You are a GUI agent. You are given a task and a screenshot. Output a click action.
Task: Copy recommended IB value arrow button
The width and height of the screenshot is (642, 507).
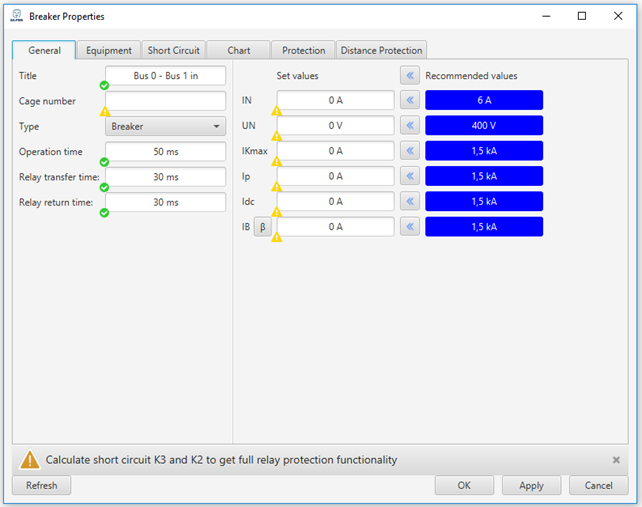pos(409,227)
